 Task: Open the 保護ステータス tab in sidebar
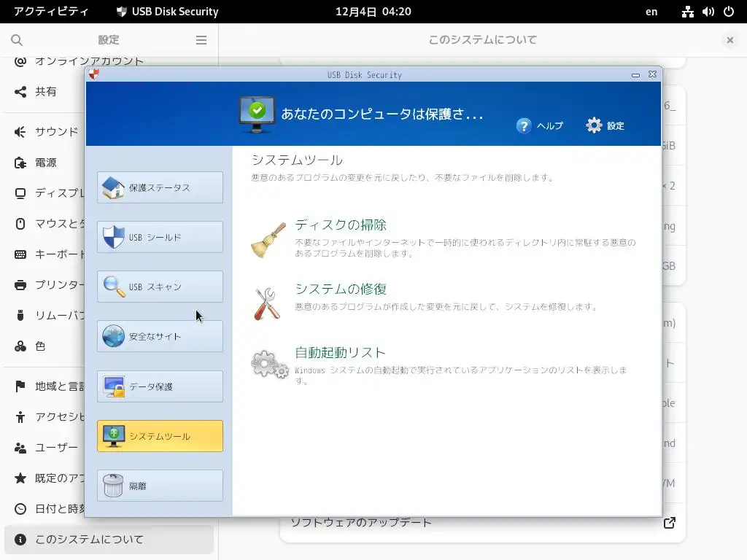click(160, 187)
